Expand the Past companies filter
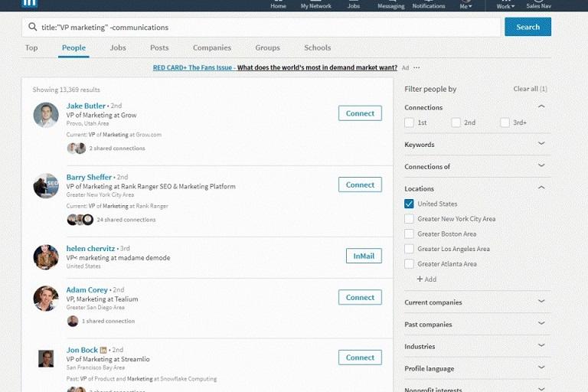588x392 pixels. pyautogui.click(x=541, y=323)
